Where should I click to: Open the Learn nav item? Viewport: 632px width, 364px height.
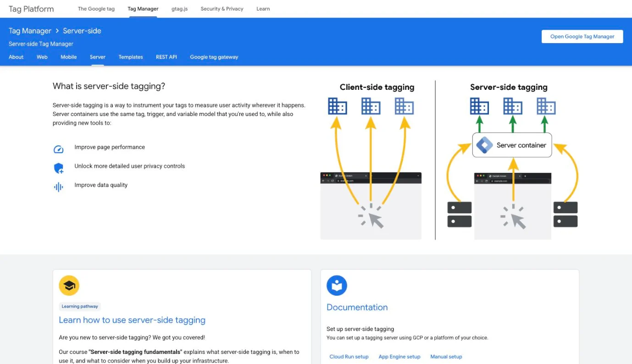pyautogui.click(x=263, y=9)
